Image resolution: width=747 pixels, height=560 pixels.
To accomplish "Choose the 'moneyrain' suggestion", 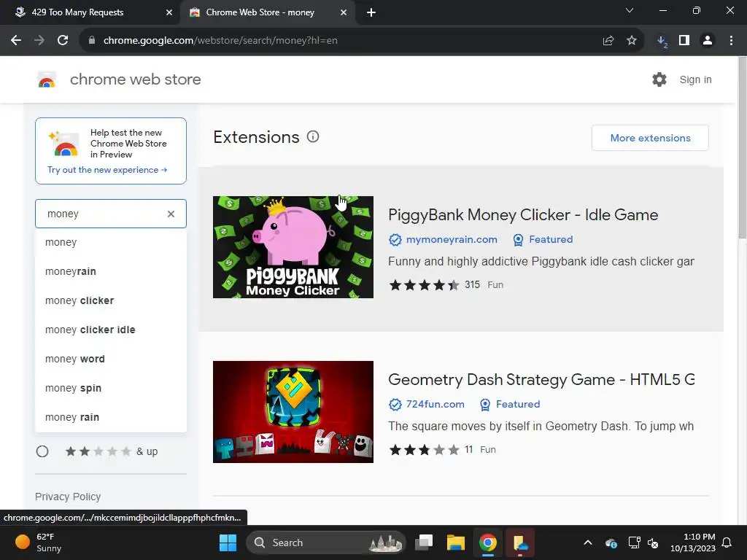I will pos(111,271).
